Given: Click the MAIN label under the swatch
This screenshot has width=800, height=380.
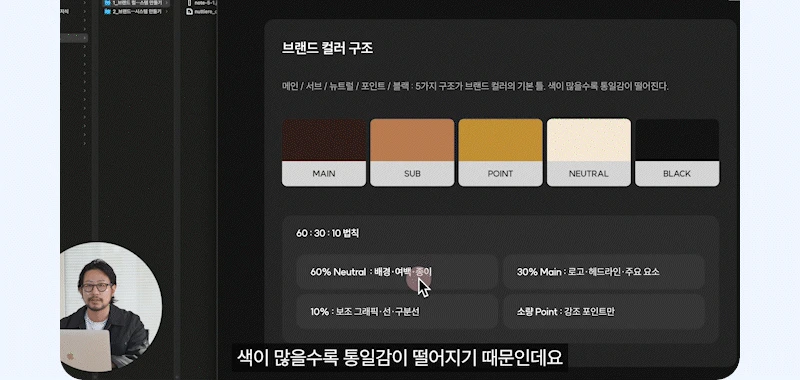Looking at the screenshot, I should (324, 173).
